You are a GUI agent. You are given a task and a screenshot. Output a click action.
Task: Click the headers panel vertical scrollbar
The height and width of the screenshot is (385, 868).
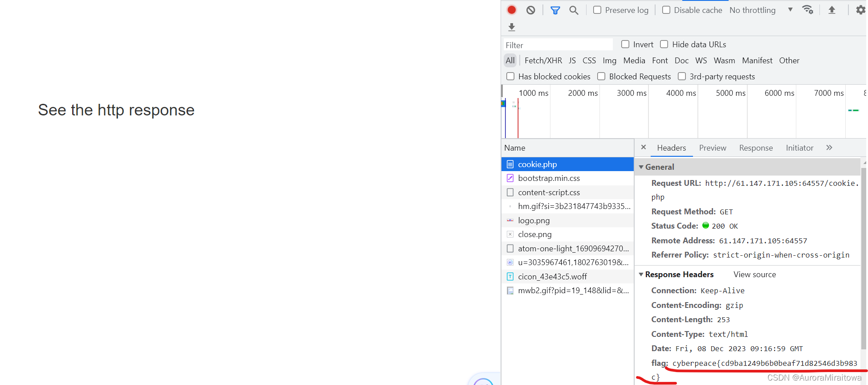[x=864, y=258]
